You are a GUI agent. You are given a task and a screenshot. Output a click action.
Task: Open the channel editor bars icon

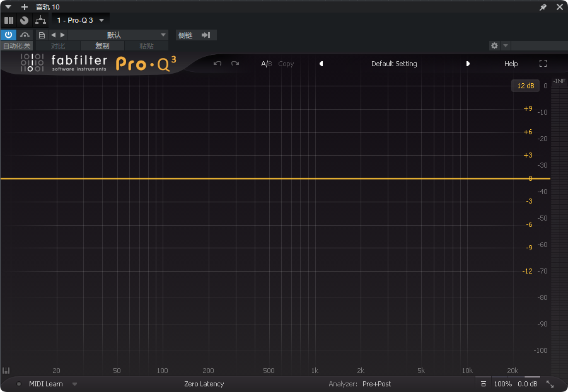9,20
